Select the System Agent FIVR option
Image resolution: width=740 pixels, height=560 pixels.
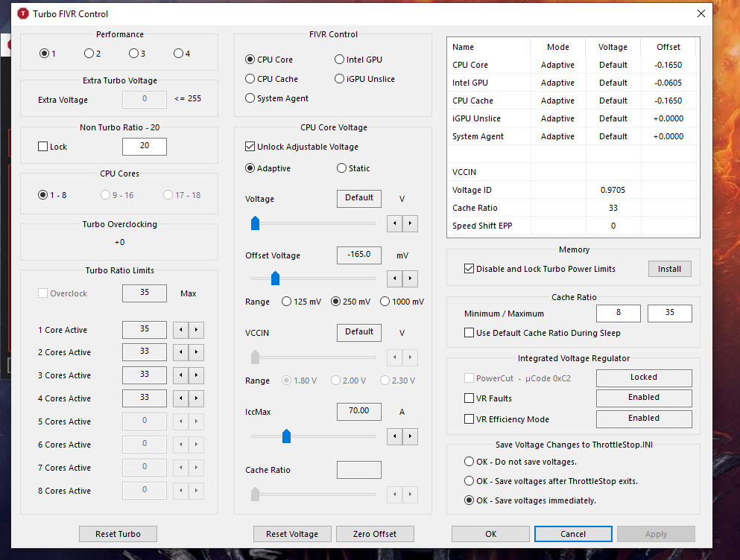[x=277, y=98]
